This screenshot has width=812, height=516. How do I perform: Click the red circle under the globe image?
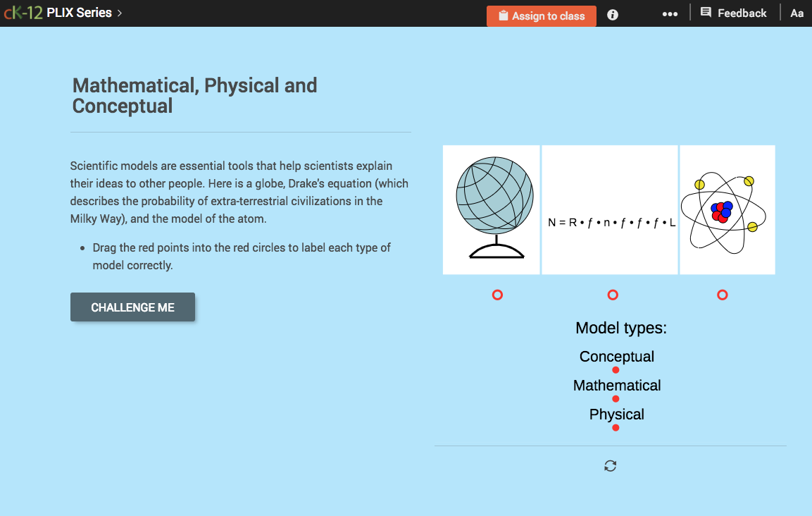497,295
